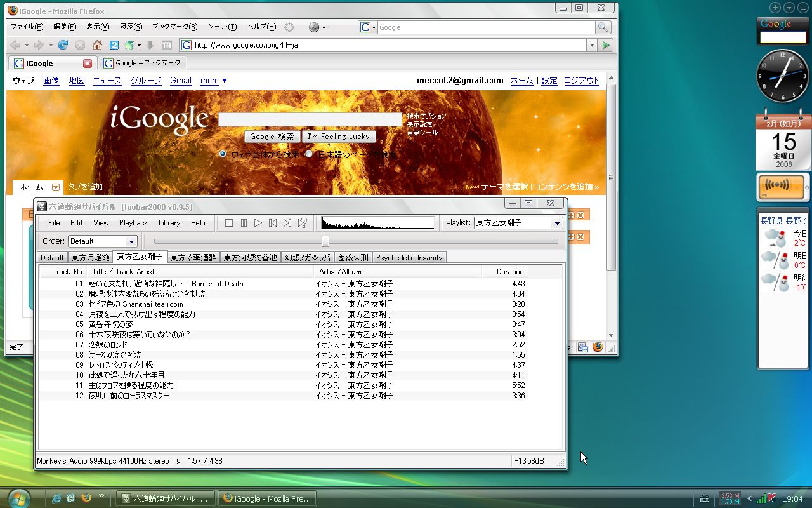Click the Firefox Back arrow
Viewport: 812px width, 508px height.
15,45
